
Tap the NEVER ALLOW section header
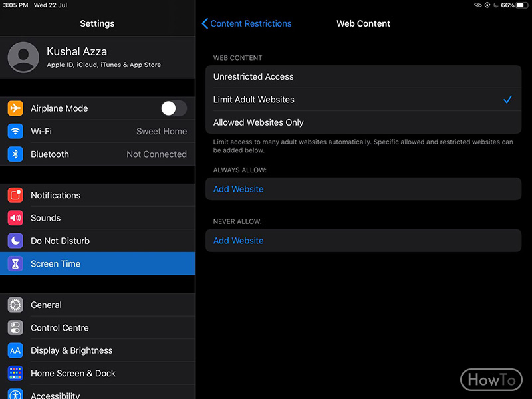237,221
